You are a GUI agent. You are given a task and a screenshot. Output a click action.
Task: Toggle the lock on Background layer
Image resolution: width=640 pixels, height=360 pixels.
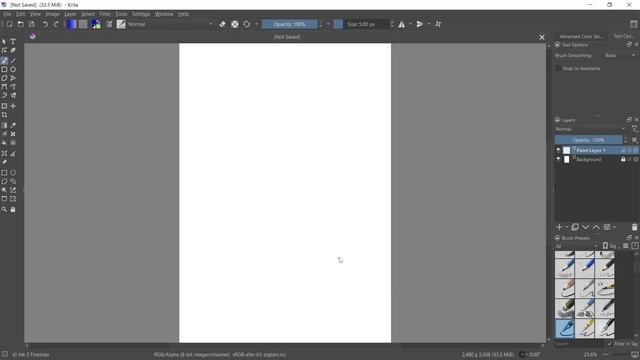point(623,159)
